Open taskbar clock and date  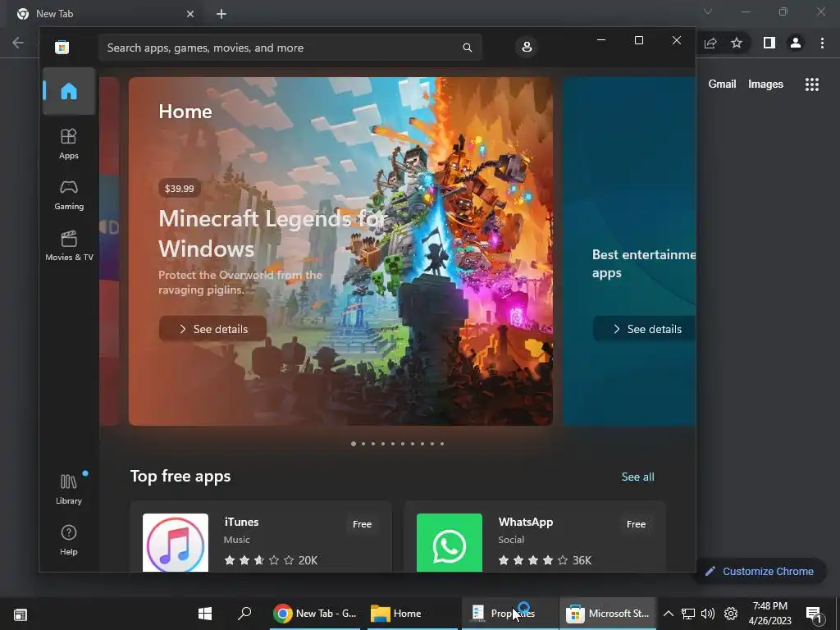(x=769, y=614)
